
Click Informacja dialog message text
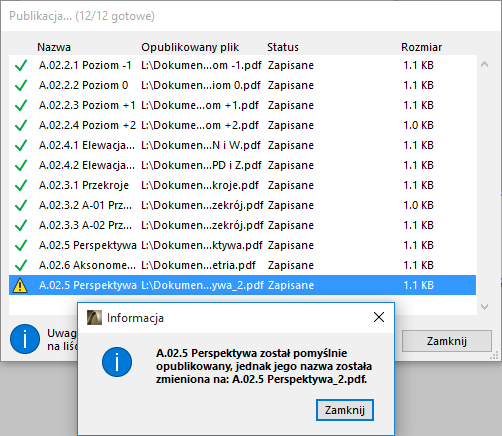(264, 366)
